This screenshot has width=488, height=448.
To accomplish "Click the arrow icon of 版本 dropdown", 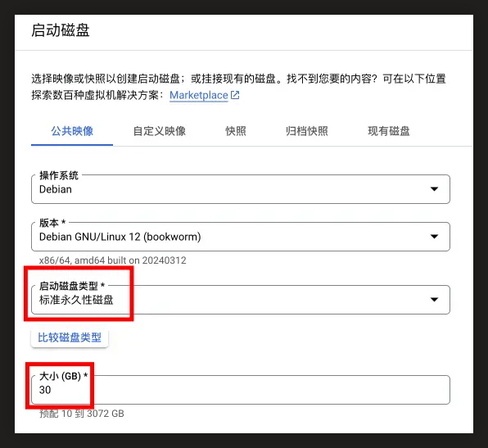I will [434, 237].
